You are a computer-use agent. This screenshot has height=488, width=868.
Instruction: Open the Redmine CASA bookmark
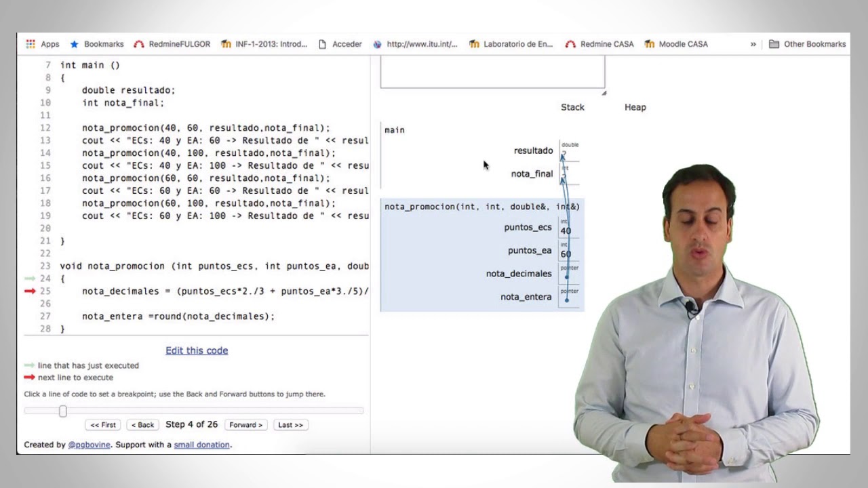pyautogui.click(x=599, y=44)
